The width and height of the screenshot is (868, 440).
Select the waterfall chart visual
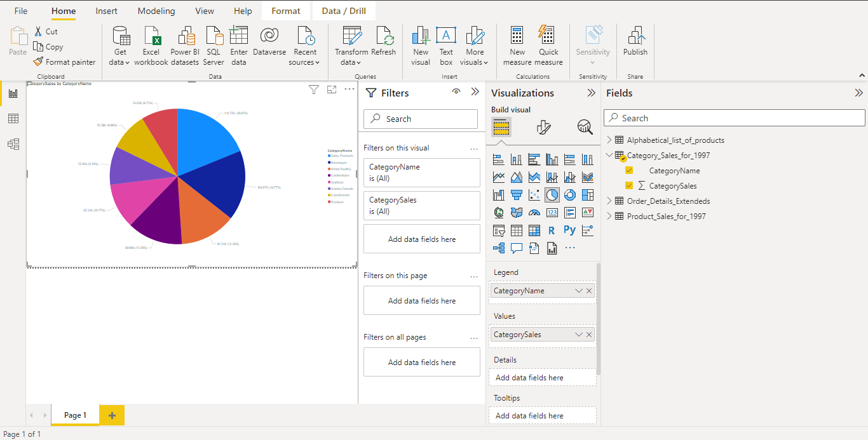click(x=499, y=195)
